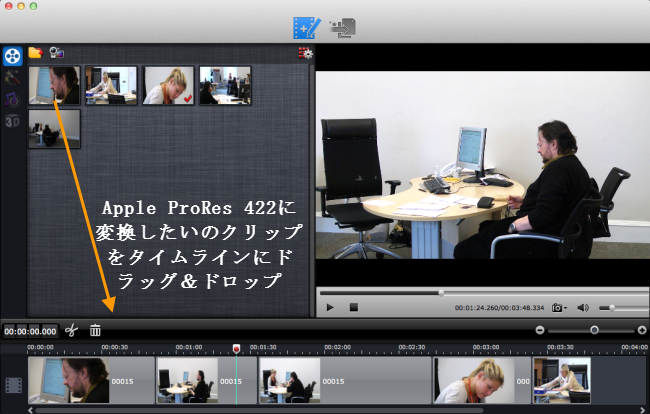Click the camera capture import icon
The image size is (650, 414).
[56, 53]
